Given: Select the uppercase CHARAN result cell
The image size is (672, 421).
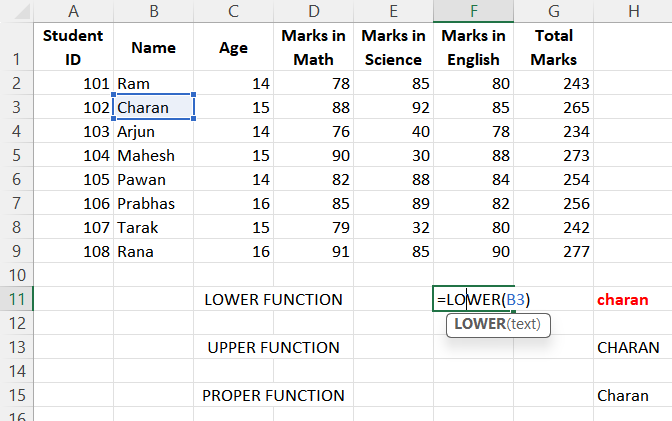Looking at the screenshot, I should click(x=632, y=347).
